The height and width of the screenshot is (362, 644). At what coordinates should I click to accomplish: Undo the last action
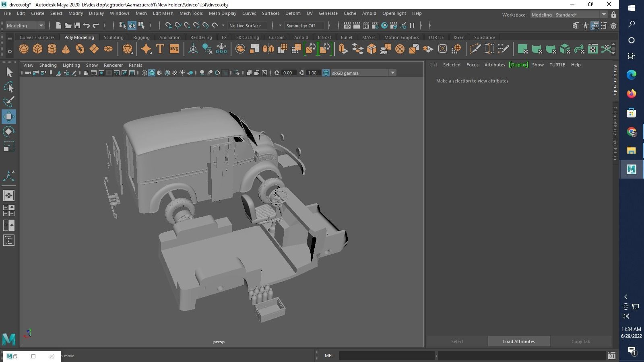pos(87,26)
